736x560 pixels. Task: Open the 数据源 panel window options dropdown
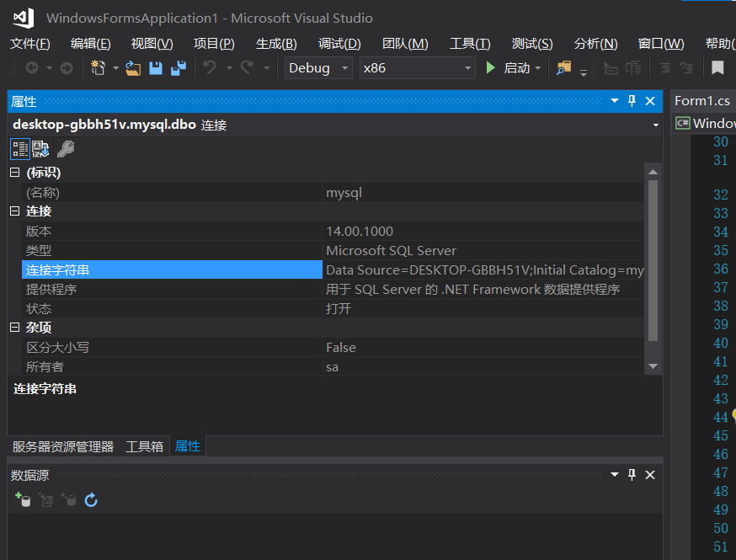(615, 475)
